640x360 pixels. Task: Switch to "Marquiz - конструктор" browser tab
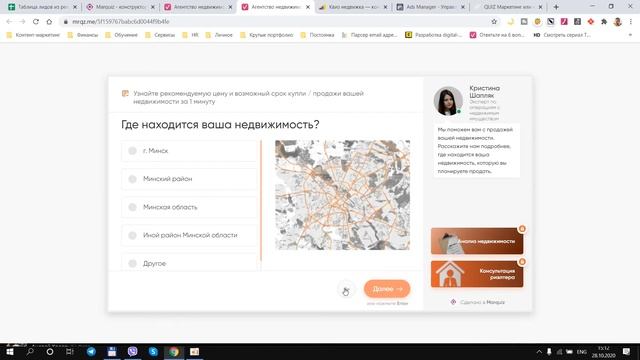click(x=121, y=7)
